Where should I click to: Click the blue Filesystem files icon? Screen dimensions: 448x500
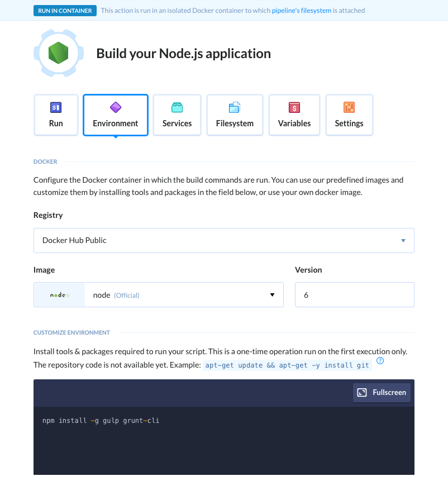(235, 107)
